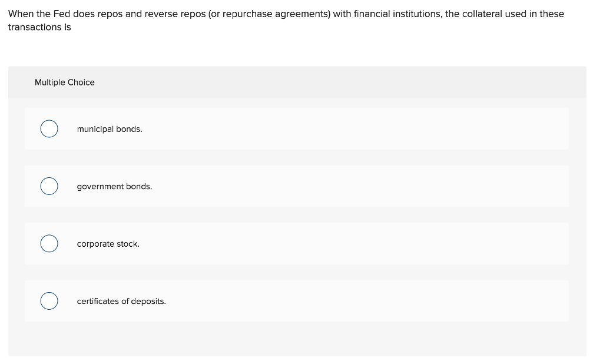Select the corporate stock radio button
Screen dimensions: 603x364
(x=49, y=243)
